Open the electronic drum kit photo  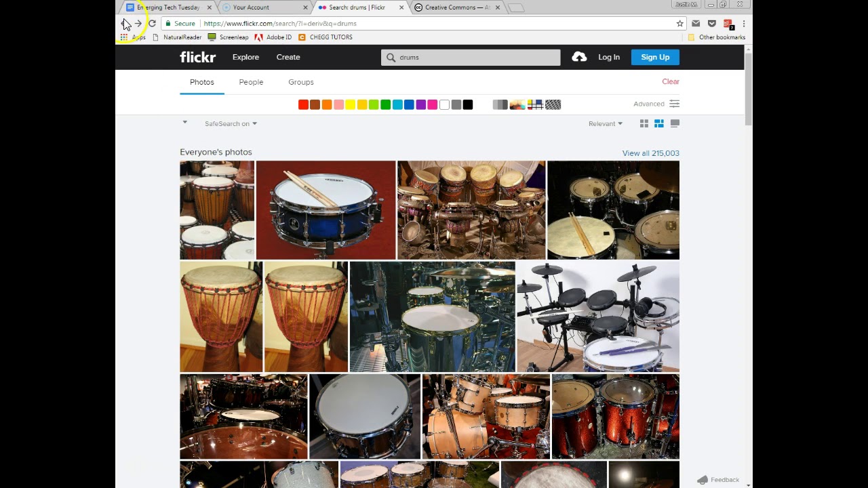598,317
